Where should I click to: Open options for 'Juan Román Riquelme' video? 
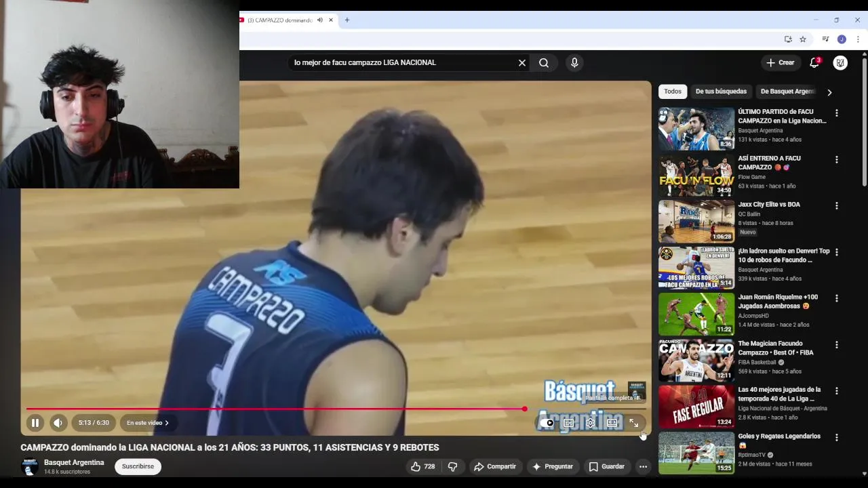coord(836,298)
